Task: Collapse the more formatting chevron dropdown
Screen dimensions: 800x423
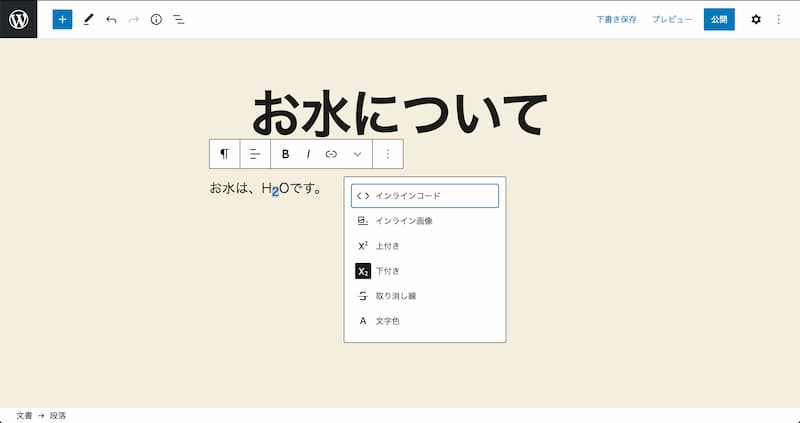Action: [x=358, y=154]
